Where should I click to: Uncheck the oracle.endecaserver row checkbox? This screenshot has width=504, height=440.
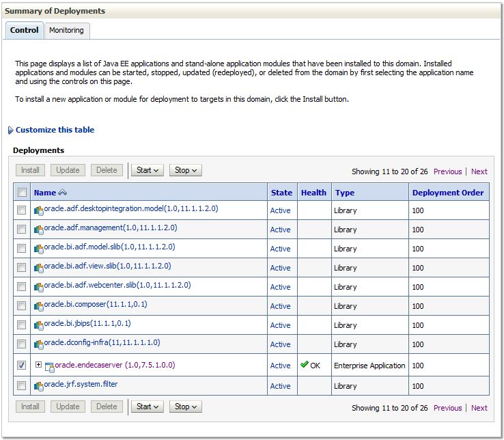point(22,365)
